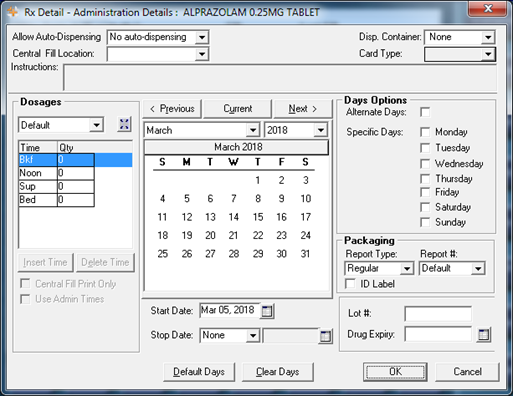513x396 pixels.
Task: Select March 22 on the calendar
Action: (x=258, y=235)
